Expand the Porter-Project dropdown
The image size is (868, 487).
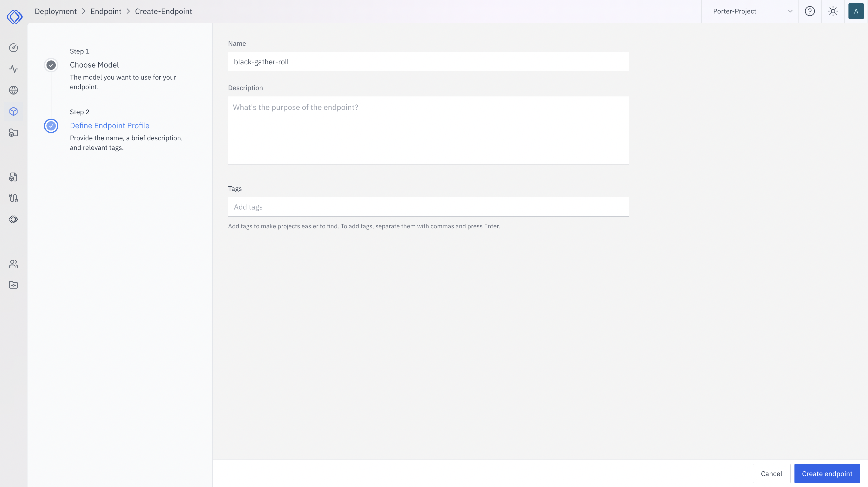(x=790, y=11)
